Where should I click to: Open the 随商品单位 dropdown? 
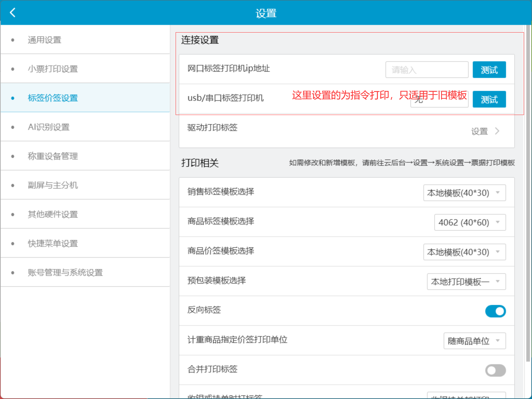(475, 341)
